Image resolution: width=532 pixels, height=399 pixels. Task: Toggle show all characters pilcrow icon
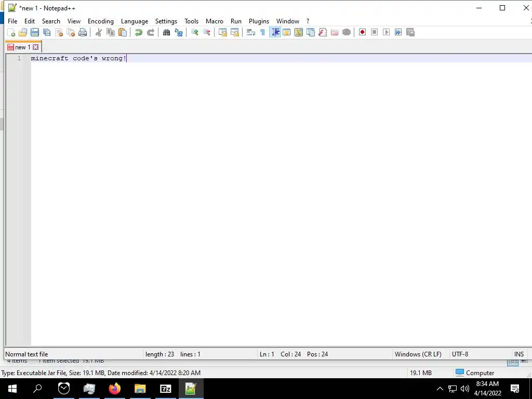coord(262,32)
